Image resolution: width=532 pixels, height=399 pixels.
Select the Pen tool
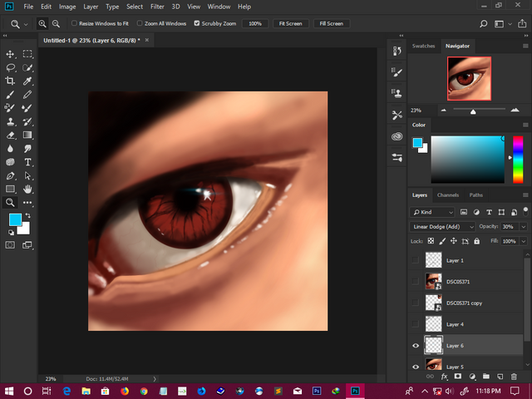point(10,175)
